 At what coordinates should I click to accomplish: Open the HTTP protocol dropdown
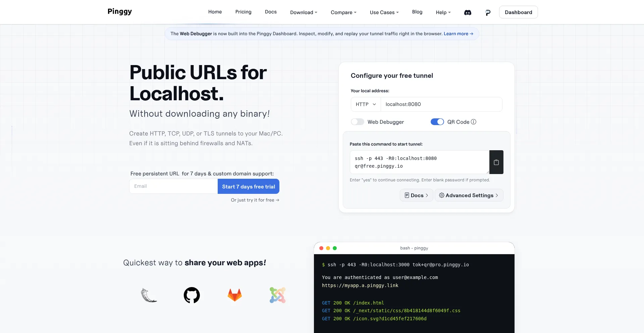[x=366, y=104]
